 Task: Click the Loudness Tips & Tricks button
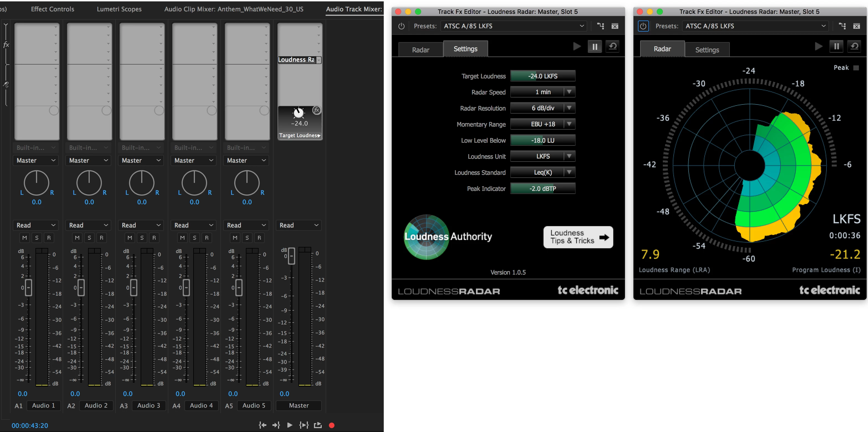(578, 237)
